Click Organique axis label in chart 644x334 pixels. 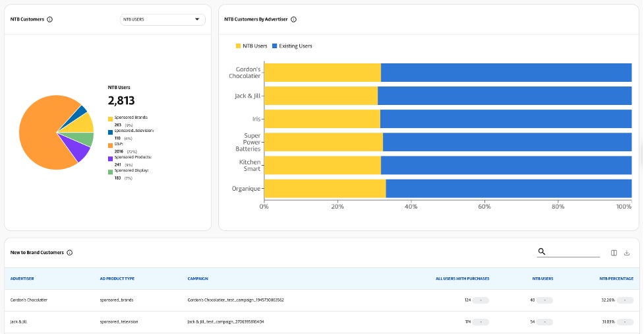tap(246, 189)
